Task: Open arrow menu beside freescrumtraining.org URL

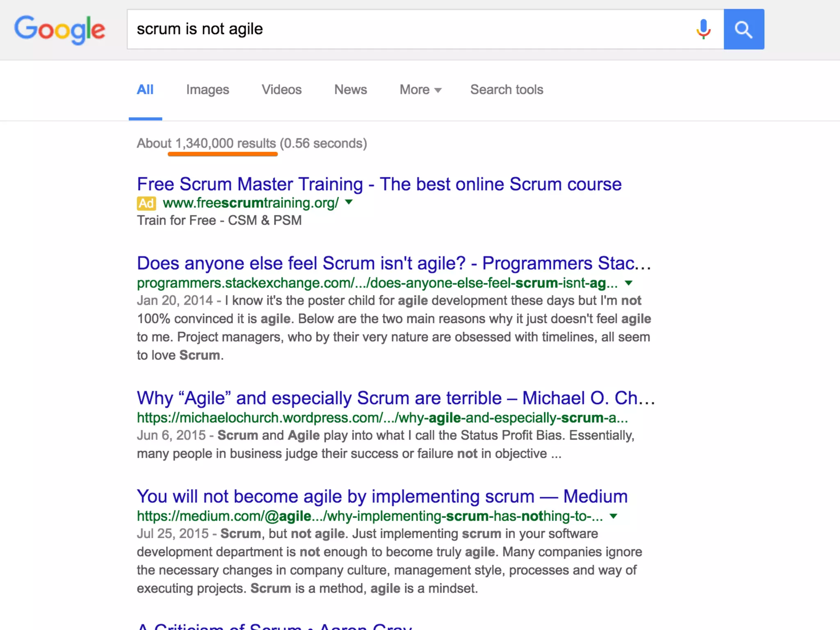Action: [349, 202]
